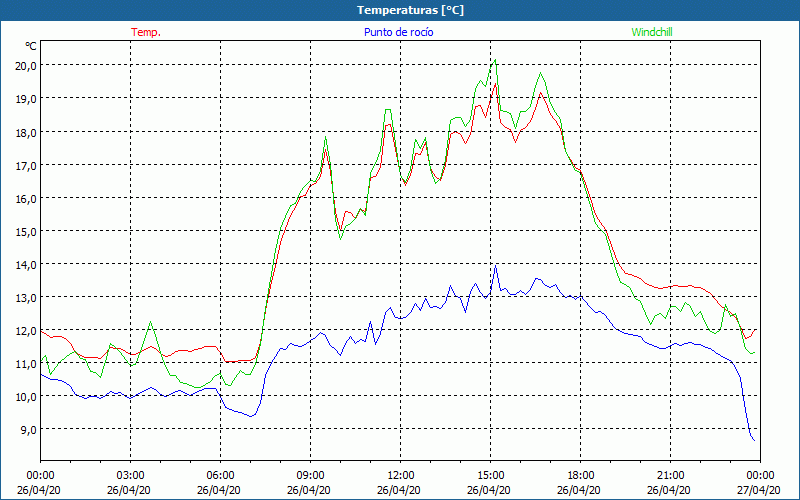Click the 18,0 value on the Y axis
Viewport: 800px width, 500px height.
tap(26, 132)
